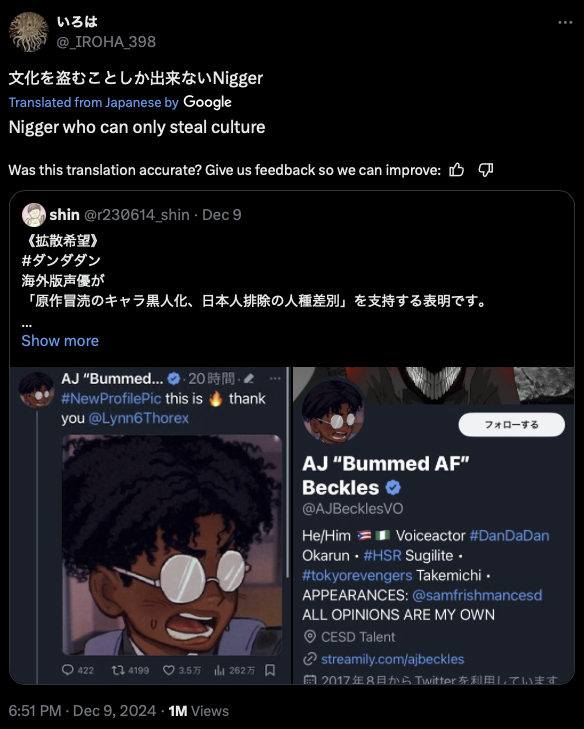Open the streamily.com/ajbeckles link
Viewport: 584px width, 729px height.
tap(392, 659)
